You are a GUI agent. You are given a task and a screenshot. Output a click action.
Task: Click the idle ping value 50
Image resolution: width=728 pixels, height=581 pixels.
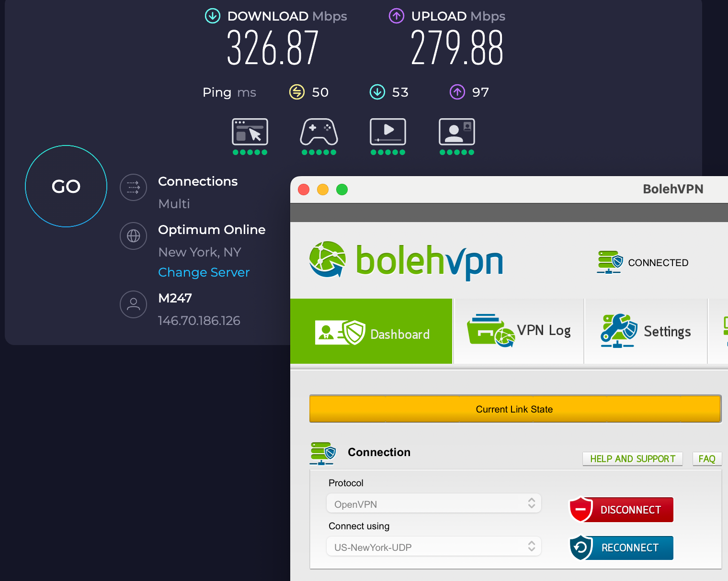click(320, 92)
